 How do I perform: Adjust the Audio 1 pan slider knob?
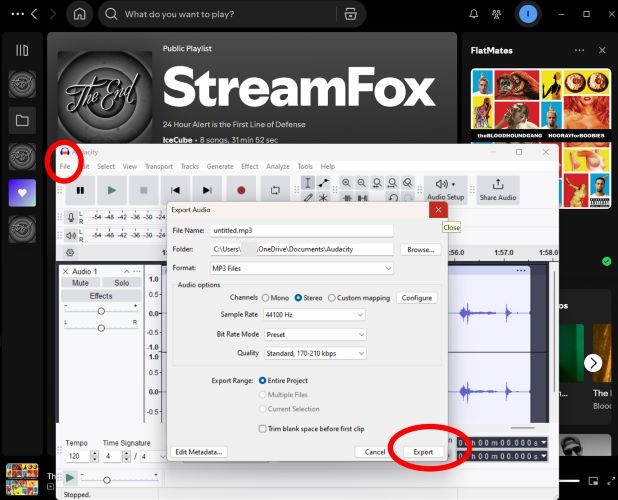(x=101, y=328)
